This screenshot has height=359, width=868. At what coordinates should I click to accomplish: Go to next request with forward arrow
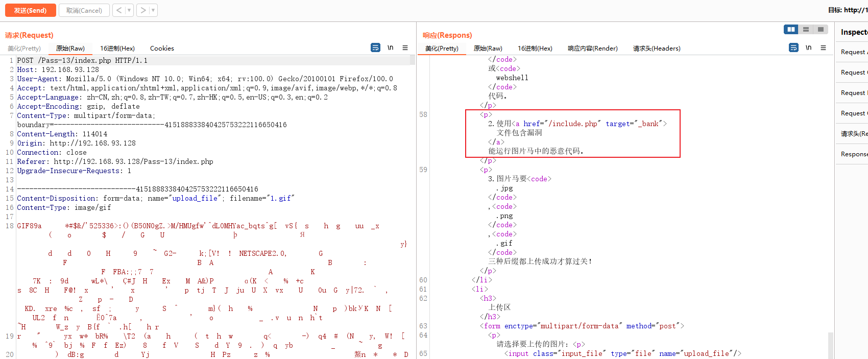click(x=143, y=10)
